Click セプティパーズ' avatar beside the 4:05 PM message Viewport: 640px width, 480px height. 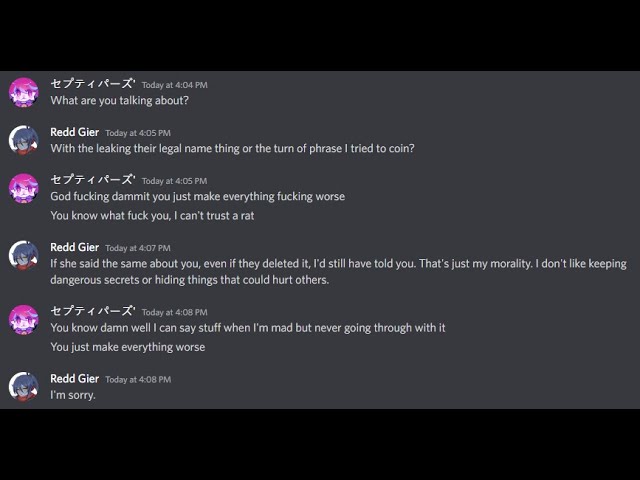click(23, 188)
